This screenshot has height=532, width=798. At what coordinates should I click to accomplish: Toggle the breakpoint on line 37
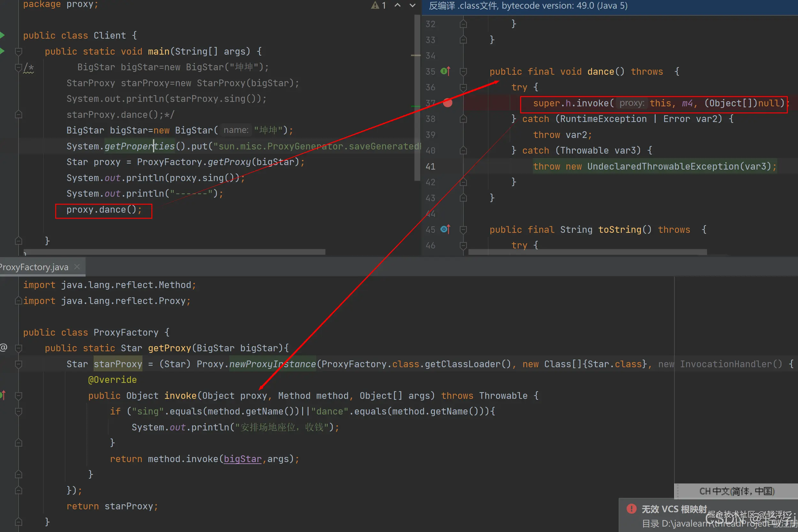447,103
